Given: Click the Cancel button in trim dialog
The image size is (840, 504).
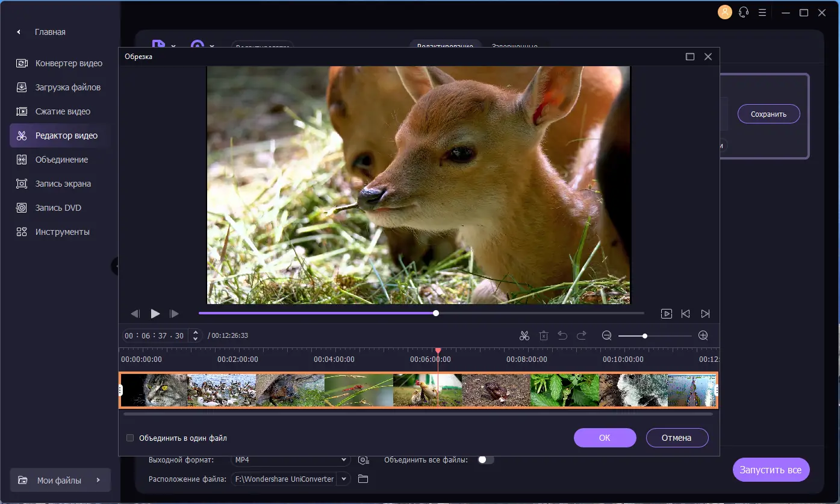Looking at the screenshot, I should (x=676, y=438).
